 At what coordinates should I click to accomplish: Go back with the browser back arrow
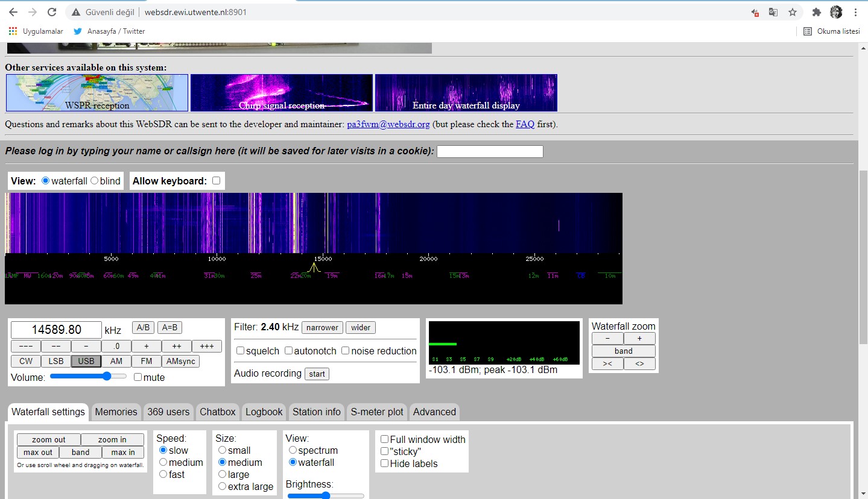(13, 12)
